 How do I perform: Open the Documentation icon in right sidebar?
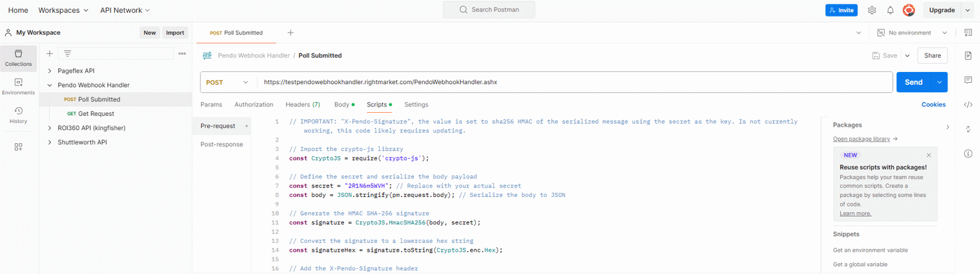pyautogui.click(x=968, y=56)
